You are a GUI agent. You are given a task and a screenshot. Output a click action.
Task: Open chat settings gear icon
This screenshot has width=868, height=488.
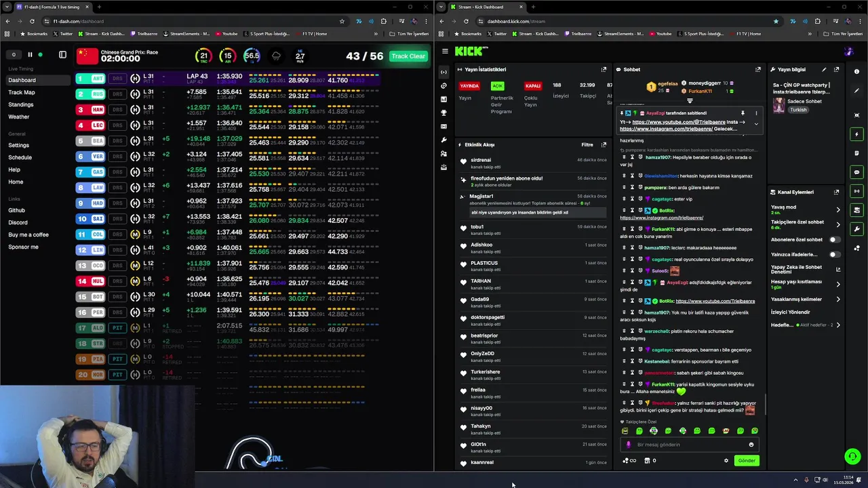[x=726, y=461]
